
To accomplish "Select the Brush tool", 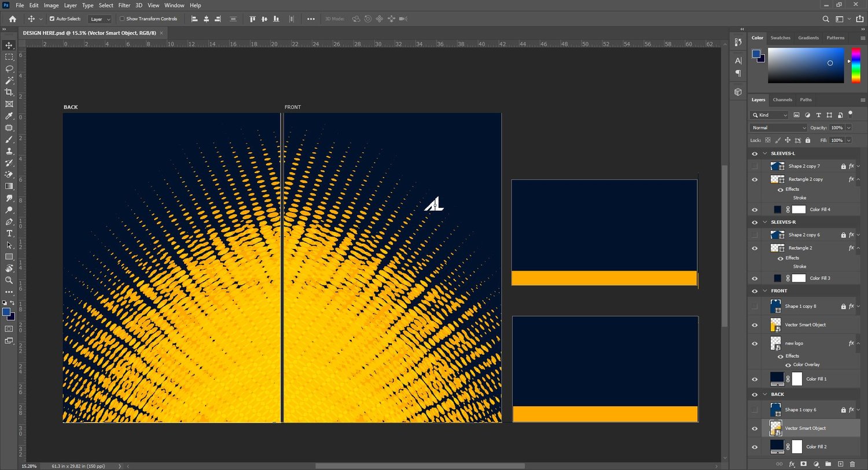I will [9, 139].
